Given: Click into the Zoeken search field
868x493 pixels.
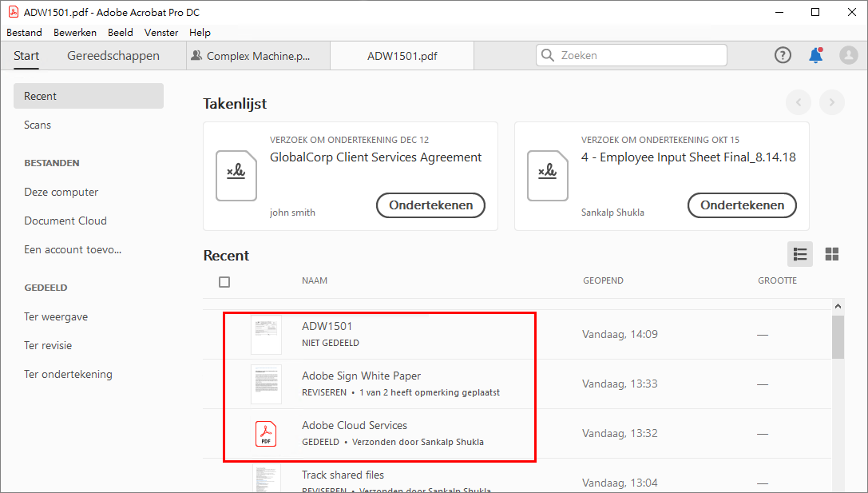Looking at the screenshot, I should (x=631, y=55).
